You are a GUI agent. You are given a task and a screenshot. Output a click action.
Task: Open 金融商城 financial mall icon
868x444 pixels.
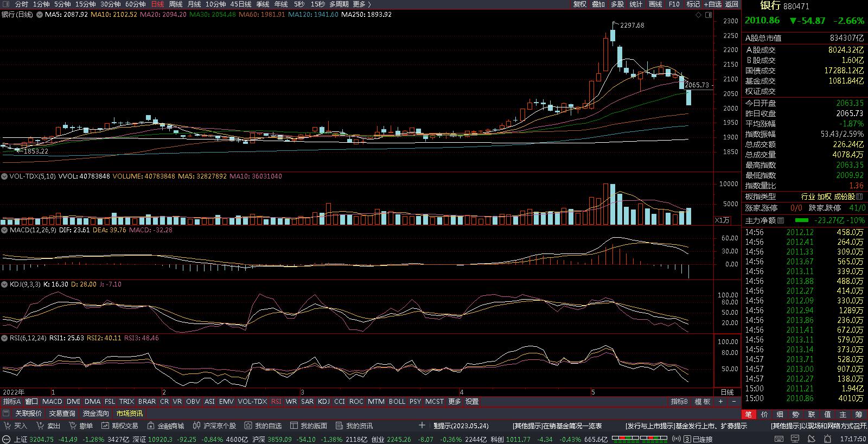[x=150, y=426]
